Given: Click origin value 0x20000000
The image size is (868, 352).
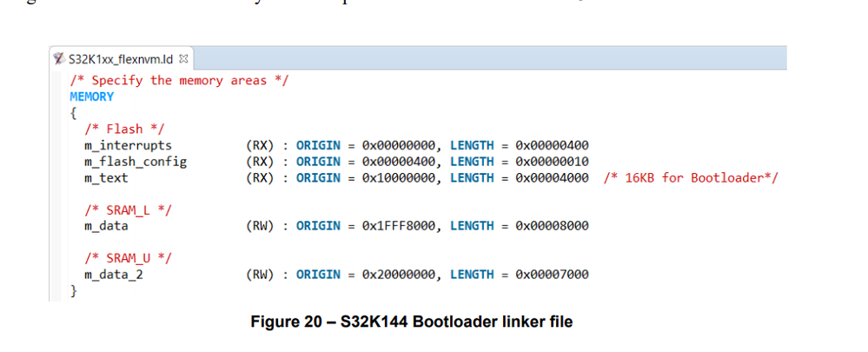Looking at the screenshot, I should (399, 274).
